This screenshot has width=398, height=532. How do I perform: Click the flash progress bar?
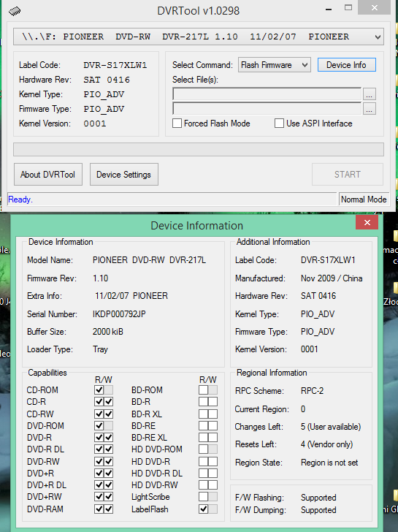199,150
